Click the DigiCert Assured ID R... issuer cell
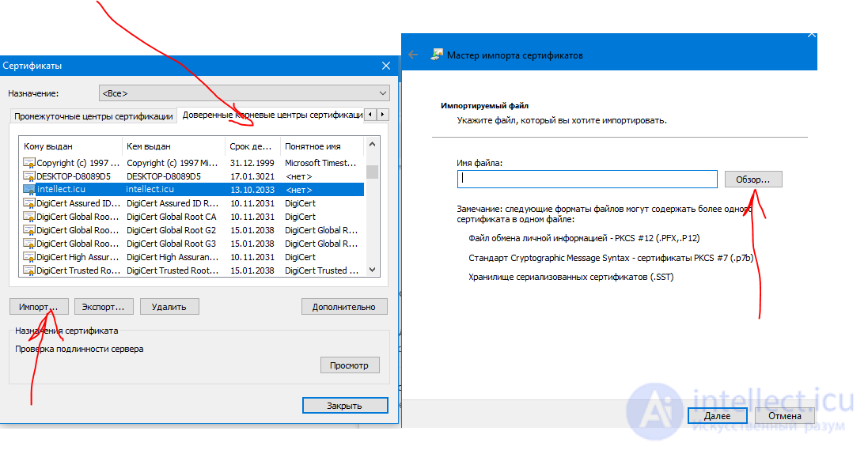 tap(172, 203)
